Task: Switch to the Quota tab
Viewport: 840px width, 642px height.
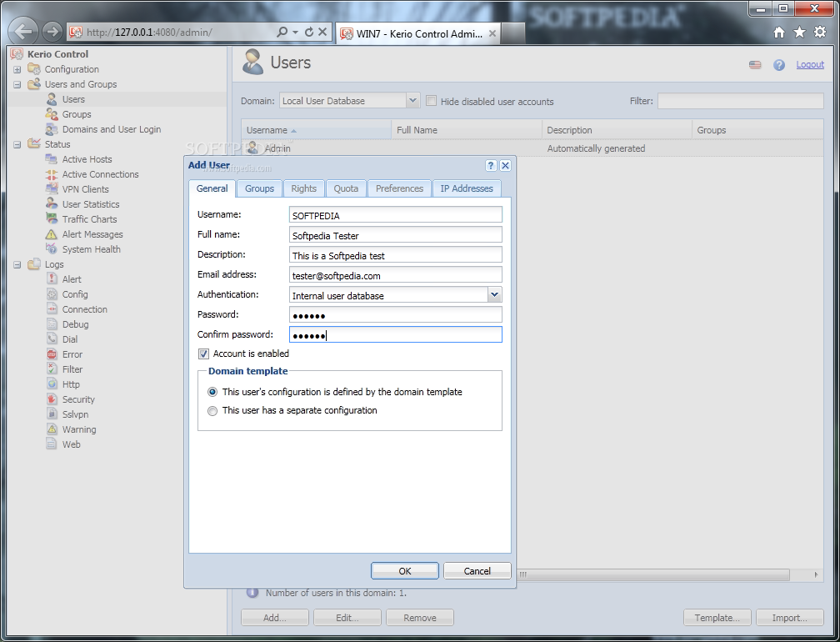Action: coord(346,188)
